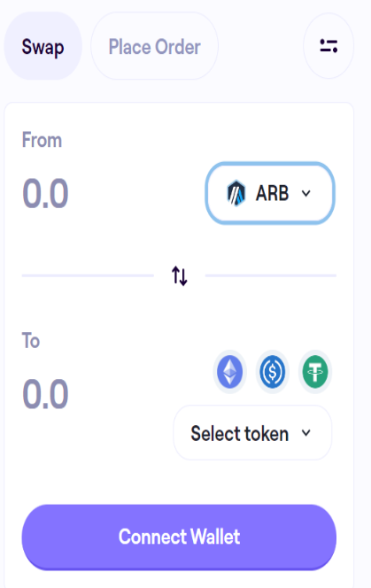Image resolution: width=371 pixels, height=588 pixels.
Task: Click the To label
Action: coord(31,341)
